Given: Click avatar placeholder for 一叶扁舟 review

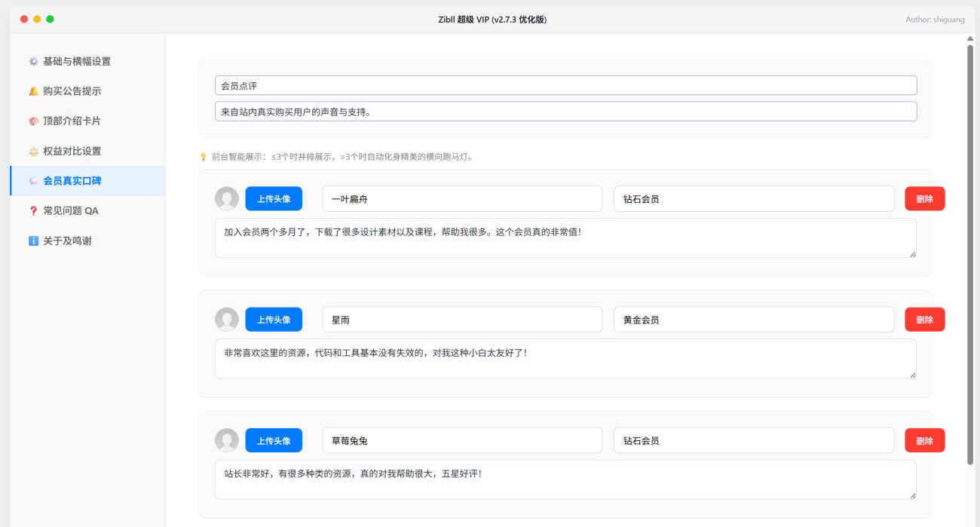Looking at the screenshot, I should (x=227, y=199).
